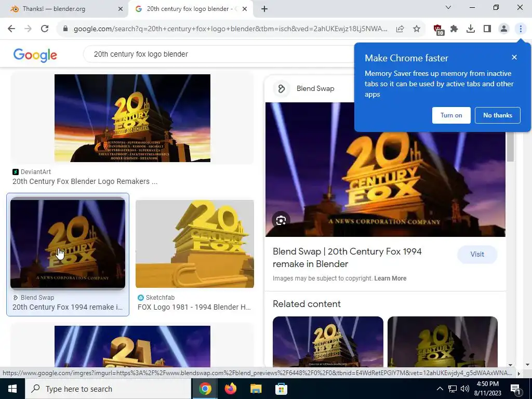The height and width of the screenshot is (399, 532).
Task: Click the Related content heading
Action: coord(307,304)
